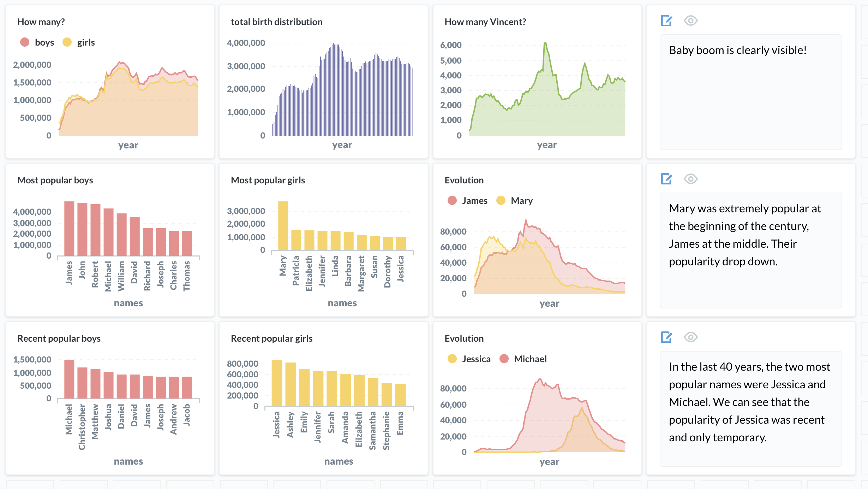Click the Michael bar in Recent popular boys
The height and width of the screenshot is (489, 868).
pos(69,379)
